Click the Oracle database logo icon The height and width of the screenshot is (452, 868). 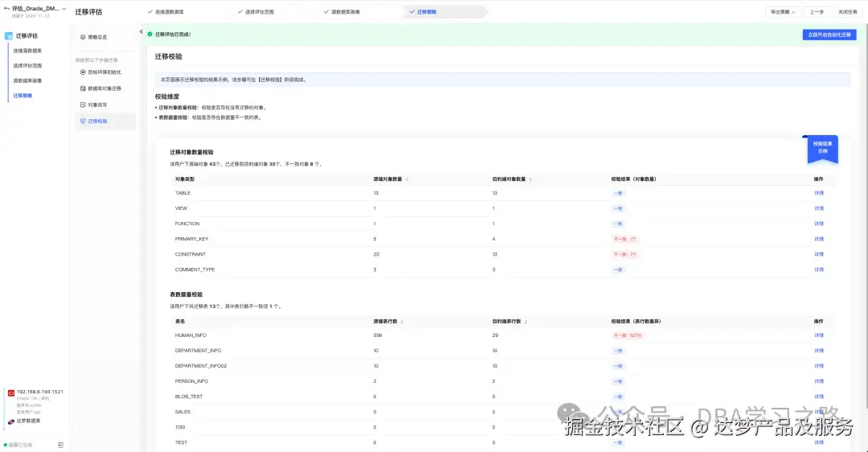point(11,393)
